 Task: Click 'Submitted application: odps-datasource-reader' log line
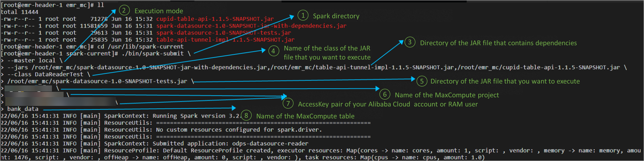point(230,144)
